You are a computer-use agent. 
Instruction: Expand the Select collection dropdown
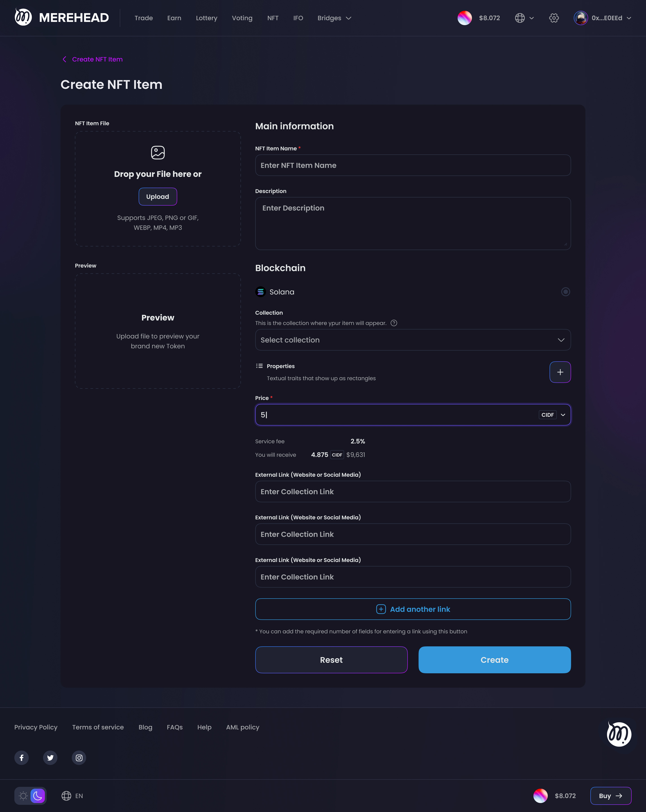412,340
